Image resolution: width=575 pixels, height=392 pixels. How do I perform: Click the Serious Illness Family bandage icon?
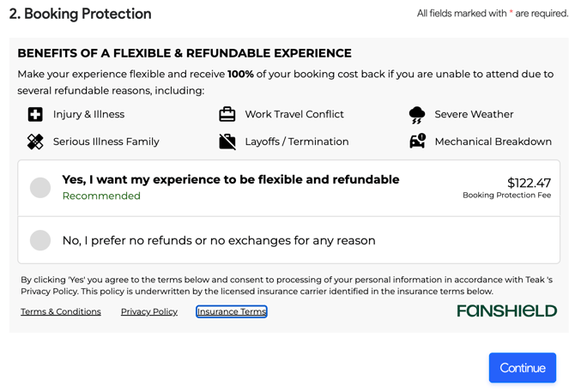pos(35,142)
